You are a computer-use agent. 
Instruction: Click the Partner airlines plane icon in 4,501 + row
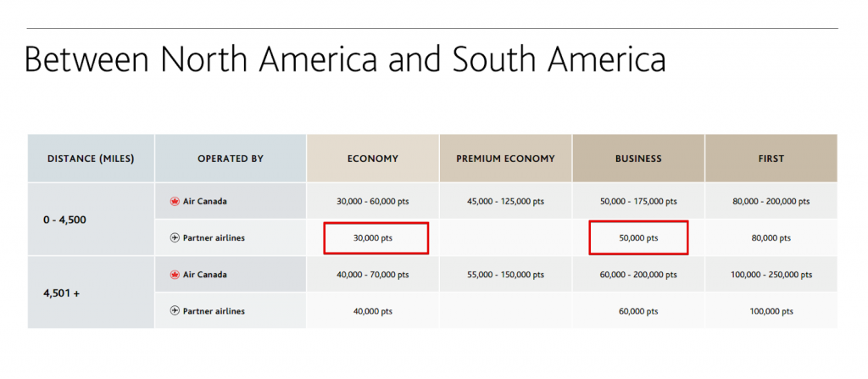(175, 311)
